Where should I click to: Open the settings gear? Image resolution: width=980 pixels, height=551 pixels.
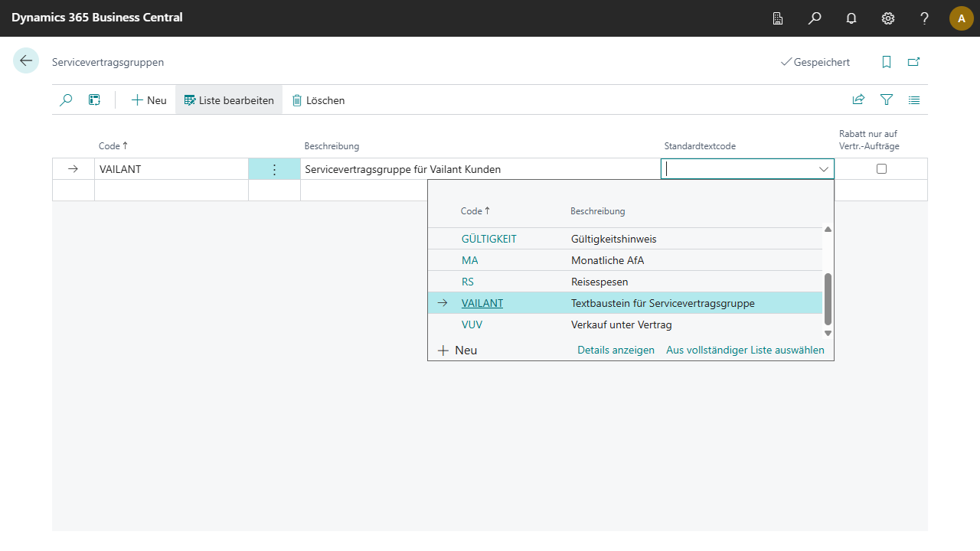tap(888, 18)
